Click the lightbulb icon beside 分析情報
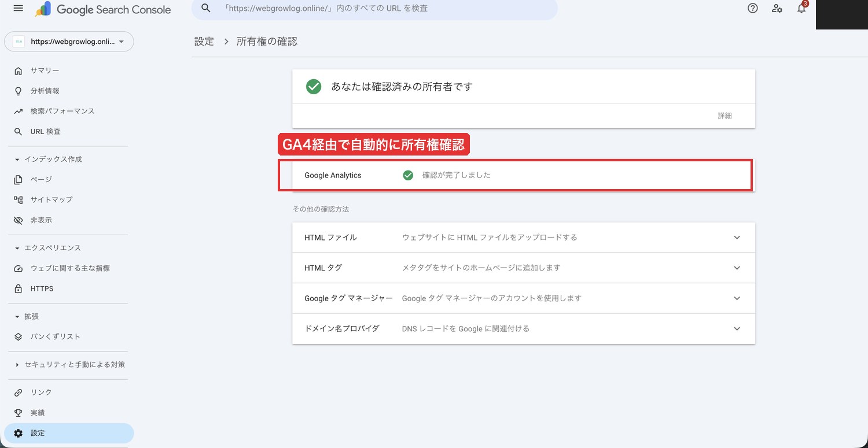The width and height of the screenshot is (868, 448). pos(19,91)
